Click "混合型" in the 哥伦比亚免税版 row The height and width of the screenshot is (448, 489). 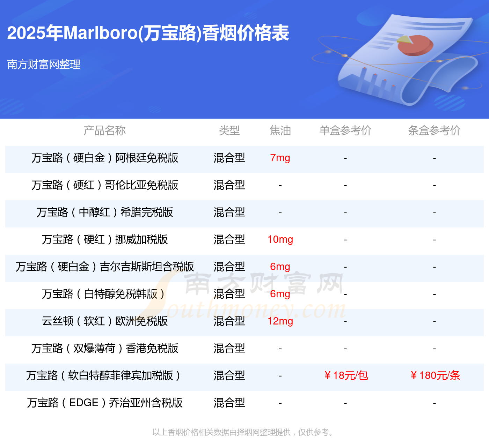click(229, 185)
